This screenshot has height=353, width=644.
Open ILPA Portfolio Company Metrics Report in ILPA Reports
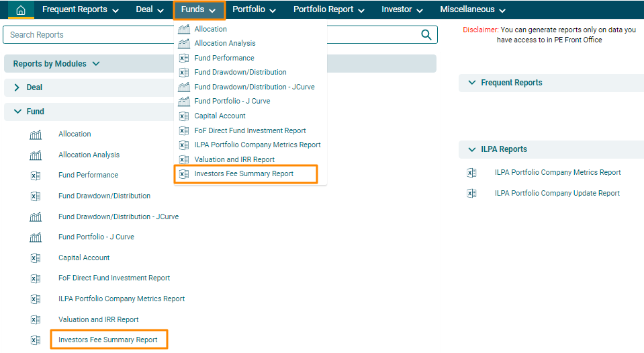[557, 173]
